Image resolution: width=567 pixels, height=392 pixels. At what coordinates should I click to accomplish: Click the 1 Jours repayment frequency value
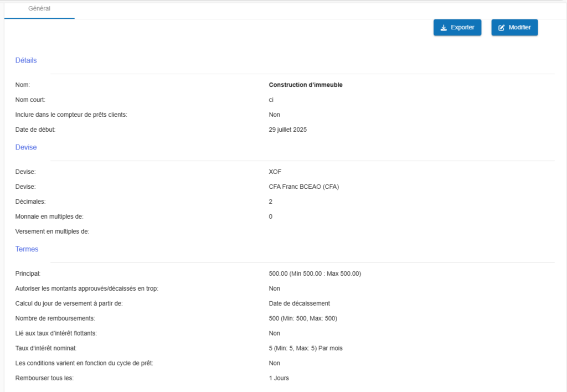point(279,378)
